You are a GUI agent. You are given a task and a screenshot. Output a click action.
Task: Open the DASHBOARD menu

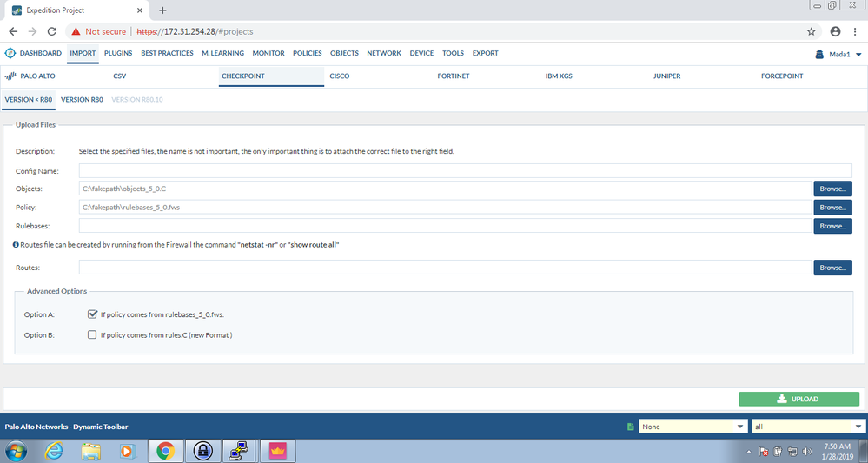41,53
